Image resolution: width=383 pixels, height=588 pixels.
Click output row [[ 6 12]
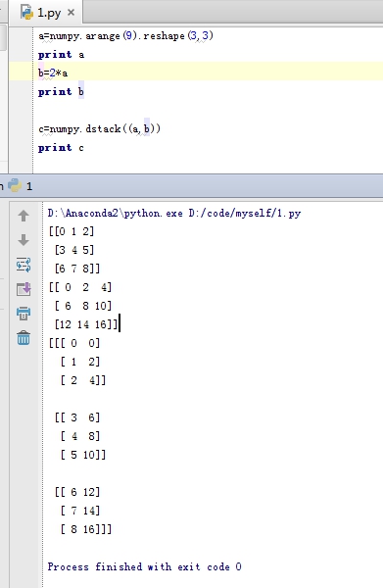click(77, 492)
